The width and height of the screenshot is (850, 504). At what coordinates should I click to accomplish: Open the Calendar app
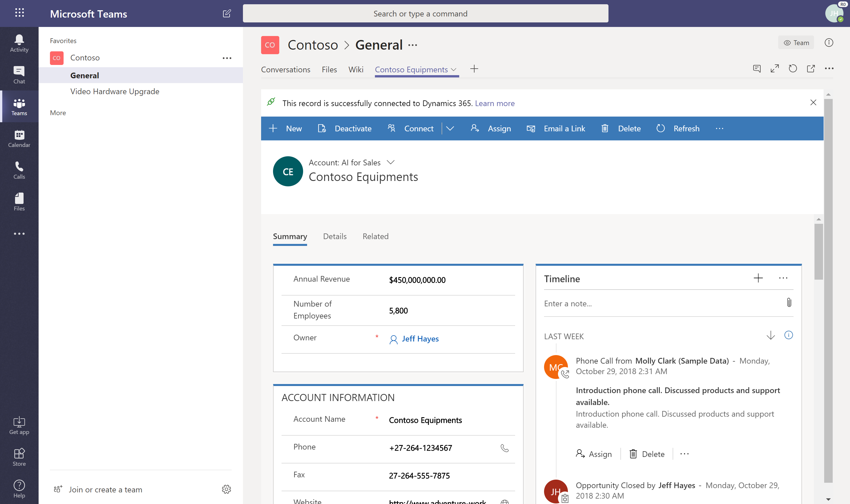pyautogui.click(x=19, y=139)
